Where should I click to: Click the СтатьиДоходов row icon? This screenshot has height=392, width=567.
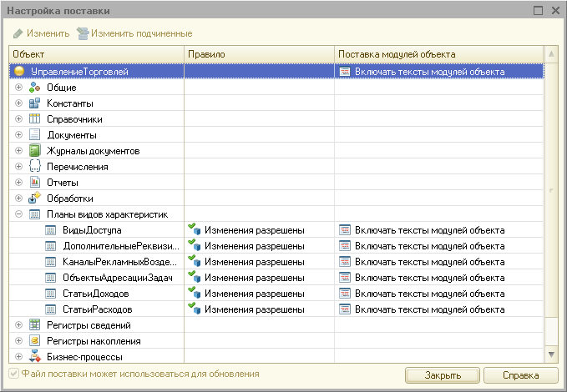(x=51, y=294)
